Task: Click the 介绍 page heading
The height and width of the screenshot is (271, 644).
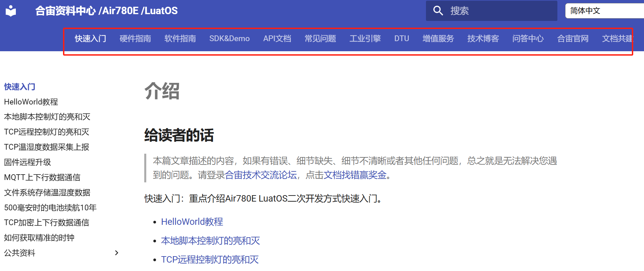Action: [162, 91]
